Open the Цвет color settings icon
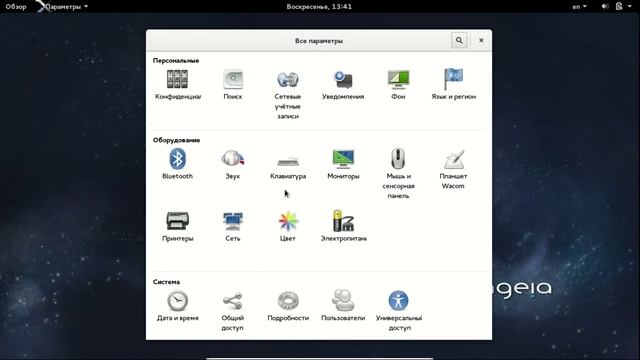Screen dimensions: 640x360 [288, 221]
